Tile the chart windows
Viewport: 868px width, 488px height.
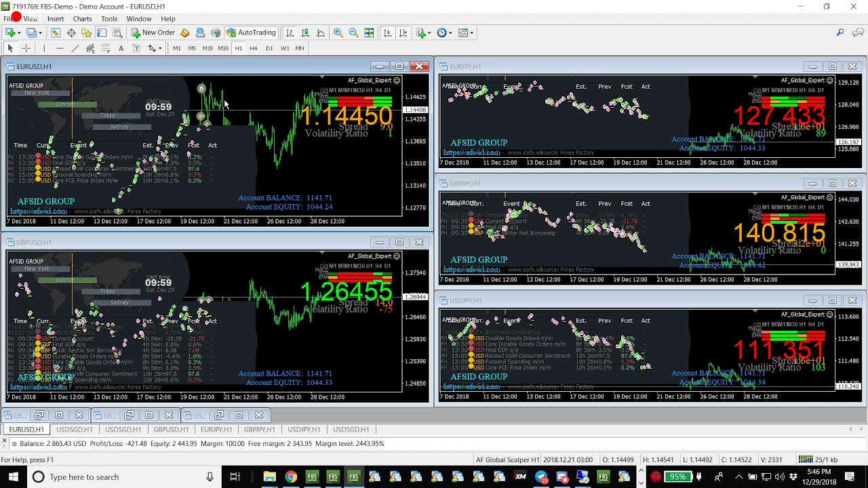tap(369, 33)
